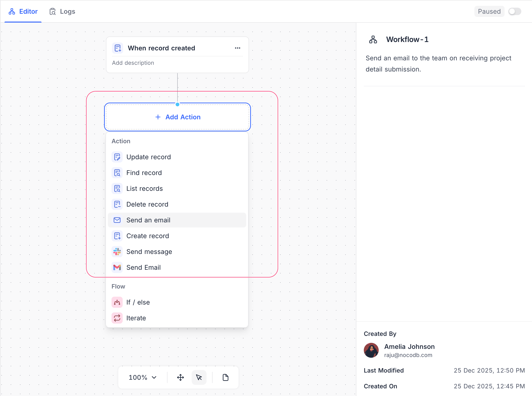Click the Gmail icon beside Send Email

(117, 267)
